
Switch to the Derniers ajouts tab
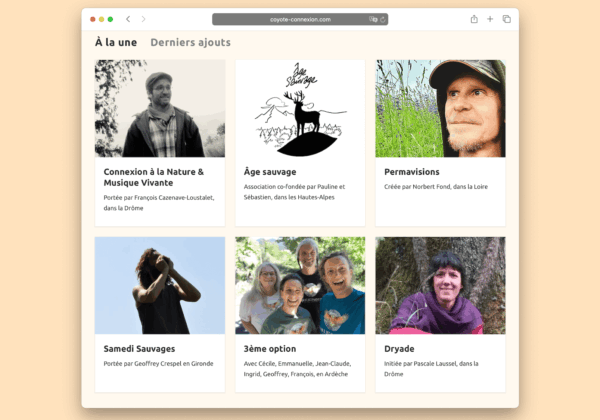(190, 43)
